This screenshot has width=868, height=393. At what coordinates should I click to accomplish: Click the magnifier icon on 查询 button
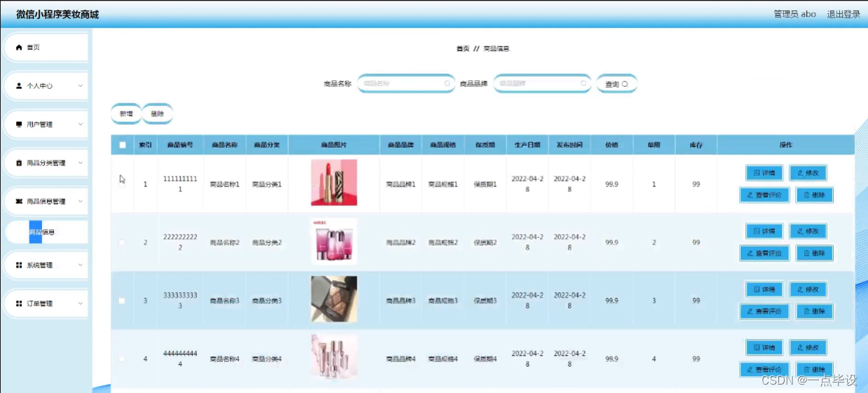coord(625,84)
